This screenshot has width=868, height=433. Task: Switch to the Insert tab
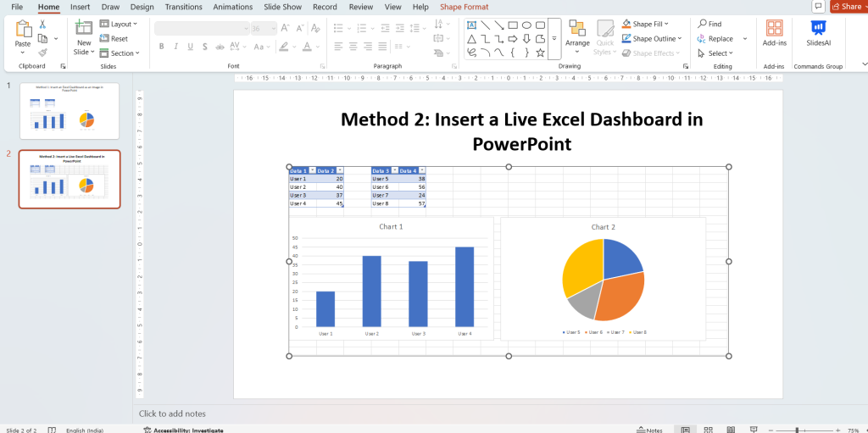tap(81, 7)
